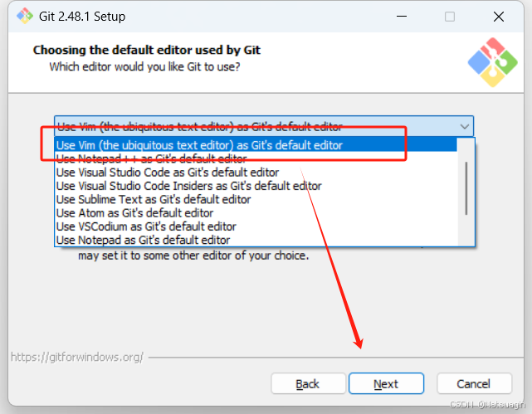532x414 pixels.
Task: Open the https://gitforwindows.org/ link
Action: point(77,357)
